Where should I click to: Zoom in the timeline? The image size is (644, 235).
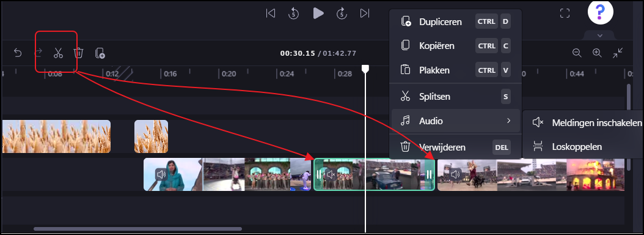(x=597, y=53)
